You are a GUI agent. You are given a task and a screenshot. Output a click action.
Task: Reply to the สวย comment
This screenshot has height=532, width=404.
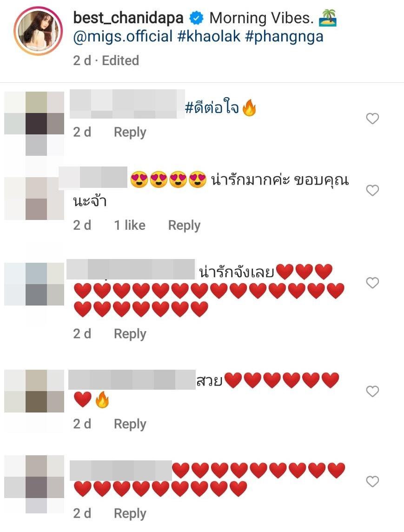pos(130,424)
